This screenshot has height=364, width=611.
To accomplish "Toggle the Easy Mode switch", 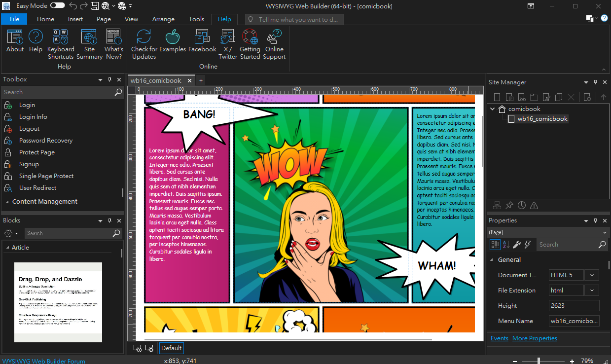I will (57, 6).
